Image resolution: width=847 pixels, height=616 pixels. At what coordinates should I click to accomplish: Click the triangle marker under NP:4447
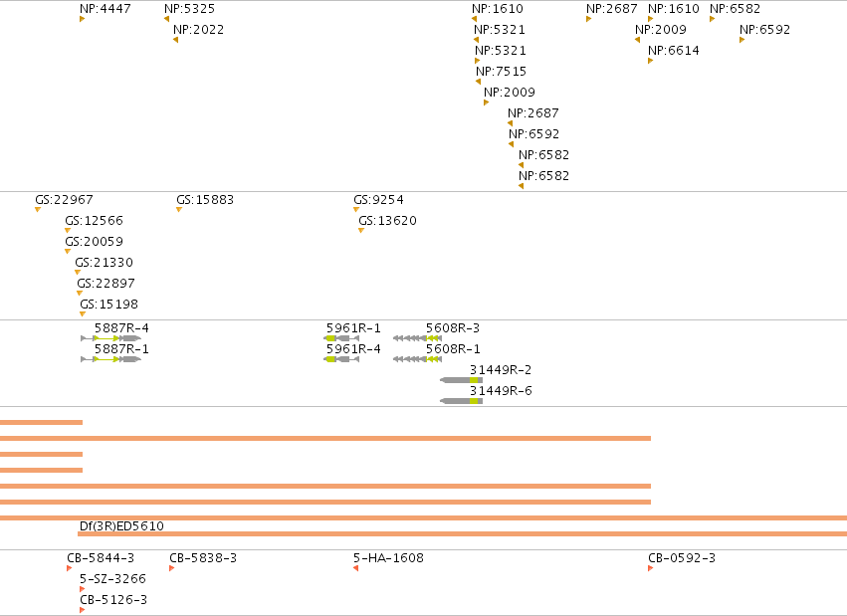point(82,19)
